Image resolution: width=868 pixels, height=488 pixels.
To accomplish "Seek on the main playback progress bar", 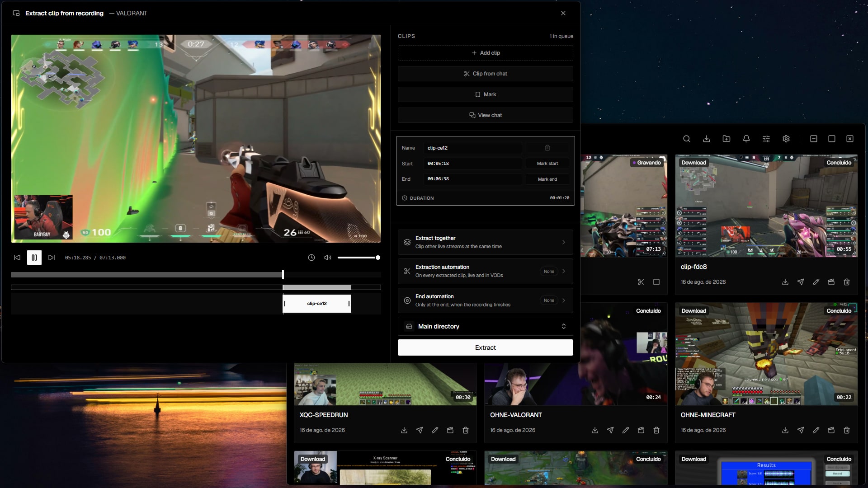I will click(196, 275).
